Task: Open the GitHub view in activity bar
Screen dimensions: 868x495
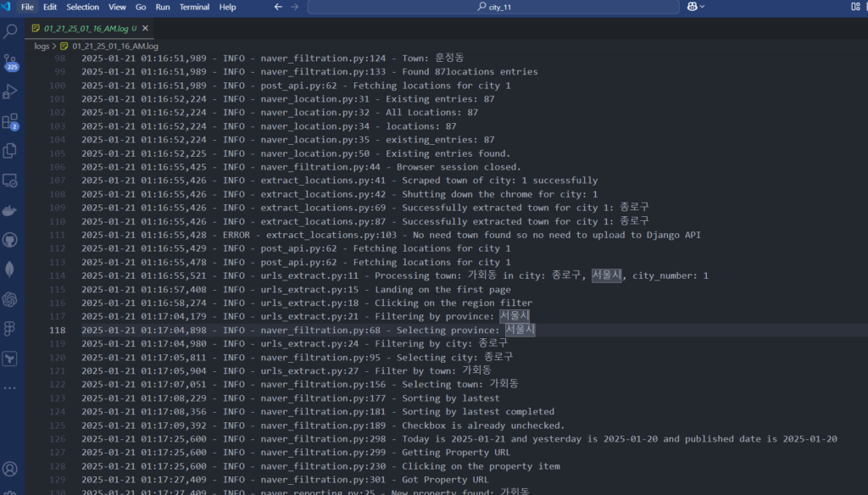Action: (x=11, y=240)
